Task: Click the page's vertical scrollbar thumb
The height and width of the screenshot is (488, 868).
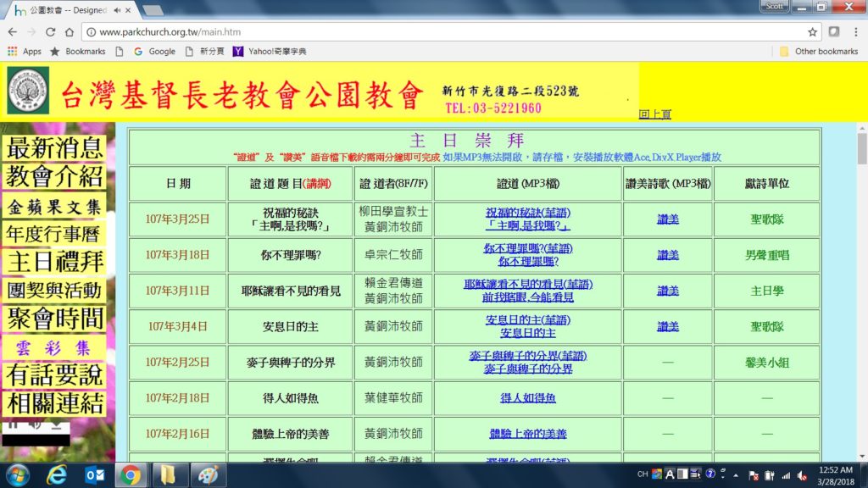Action: pos(862,149)
